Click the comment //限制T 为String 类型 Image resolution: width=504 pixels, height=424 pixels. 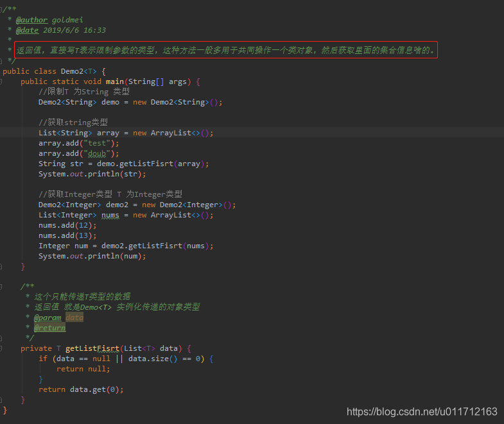click(x=84, y=92)
